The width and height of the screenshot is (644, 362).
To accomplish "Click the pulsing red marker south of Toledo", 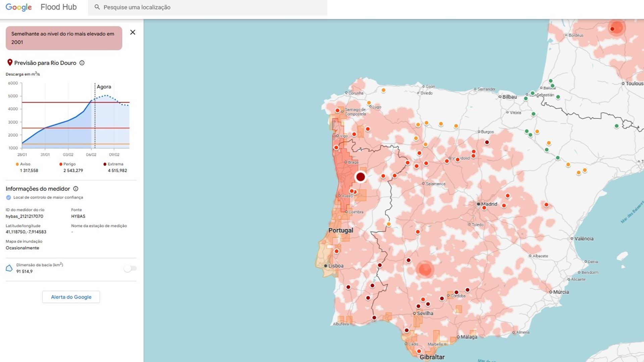I will (x=425, y=269).
